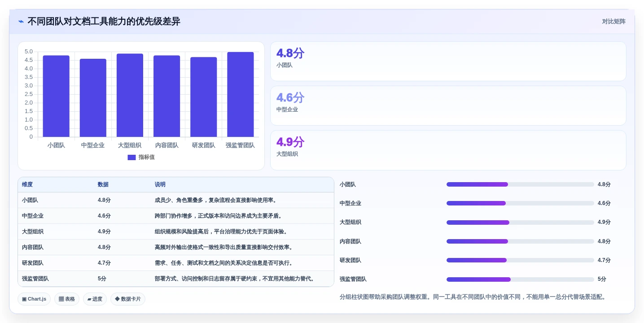Click the 强监管团队 x-axis label
The image size is (644, 323).
240,145
